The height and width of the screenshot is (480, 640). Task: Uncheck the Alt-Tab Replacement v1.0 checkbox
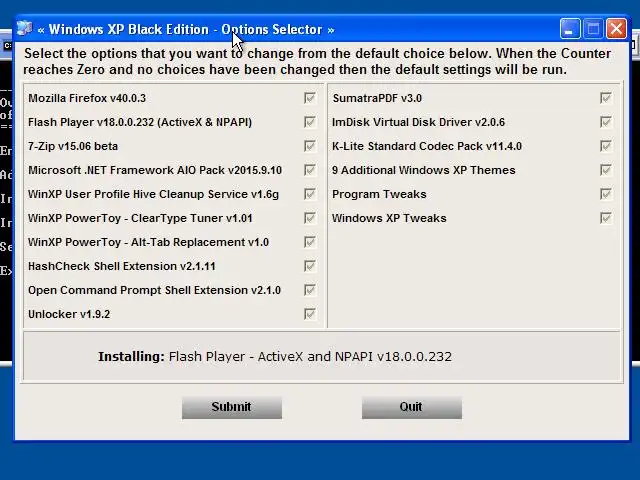pyautogui.click(x=310, y=242)
